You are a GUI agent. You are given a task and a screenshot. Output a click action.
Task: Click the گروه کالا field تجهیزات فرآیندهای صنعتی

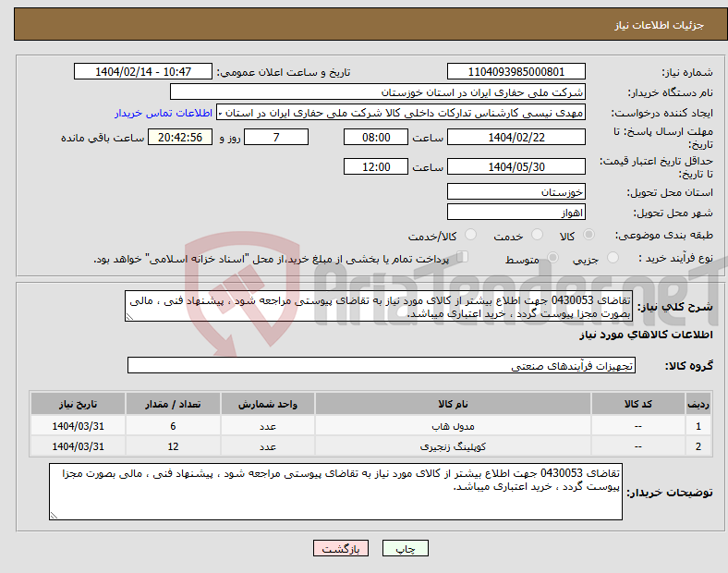coord(382,365)
